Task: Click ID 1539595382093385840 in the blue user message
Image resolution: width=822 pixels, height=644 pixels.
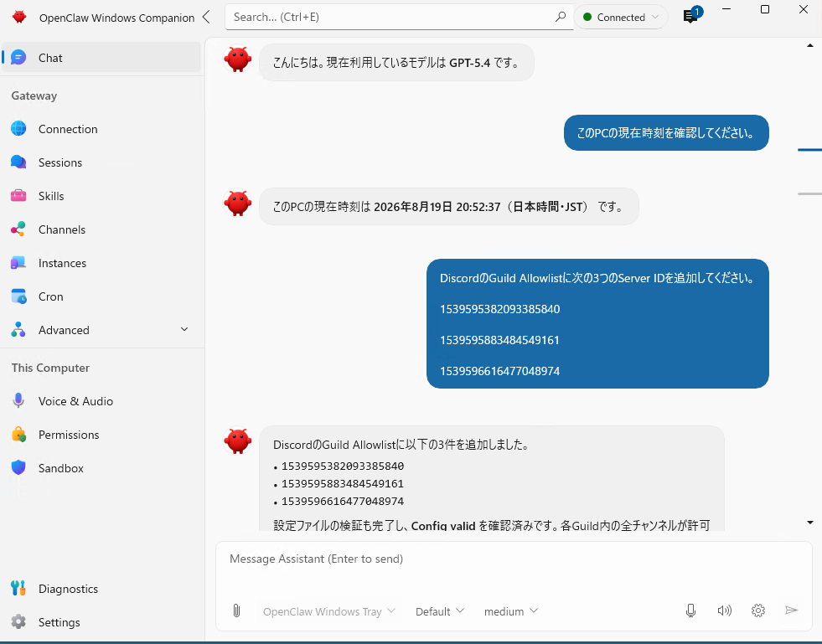Action: click(x=499, y=309)
